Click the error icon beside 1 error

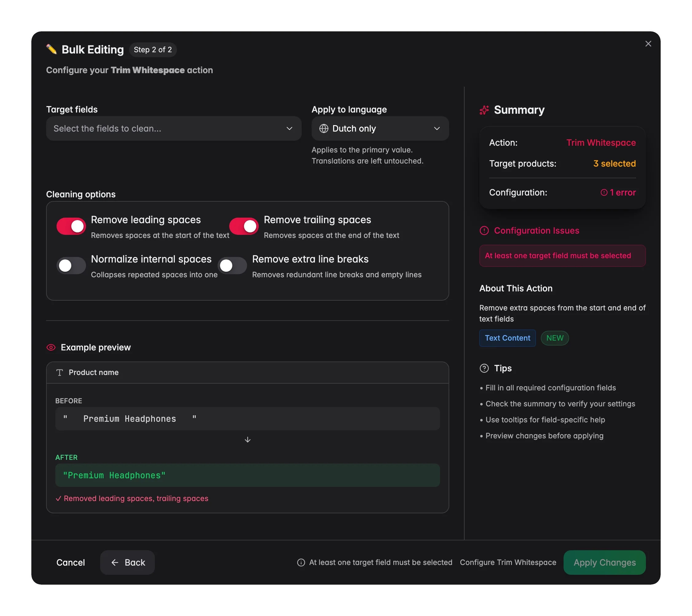click(604, 193)
